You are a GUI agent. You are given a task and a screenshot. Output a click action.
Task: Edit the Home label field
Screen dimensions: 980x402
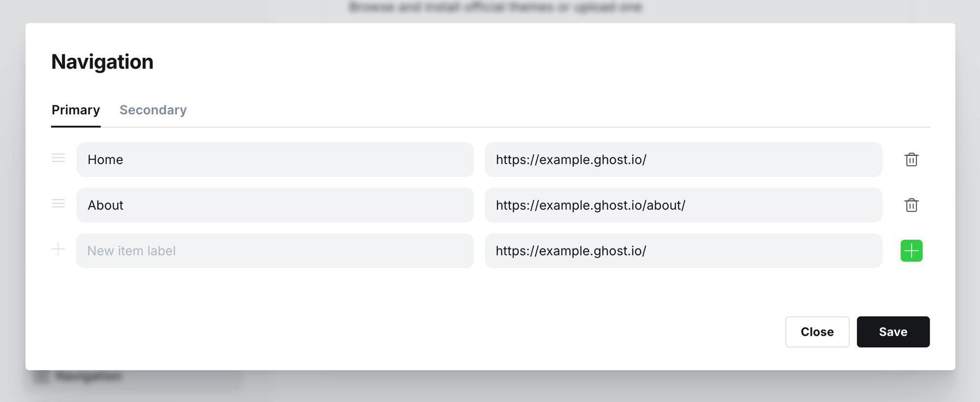(275, 160)
